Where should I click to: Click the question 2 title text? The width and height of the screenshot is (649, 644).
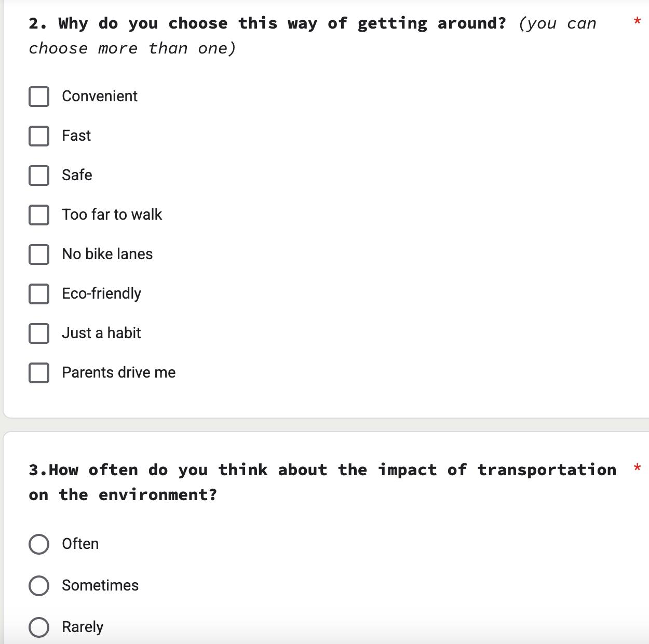click(267, 24)
